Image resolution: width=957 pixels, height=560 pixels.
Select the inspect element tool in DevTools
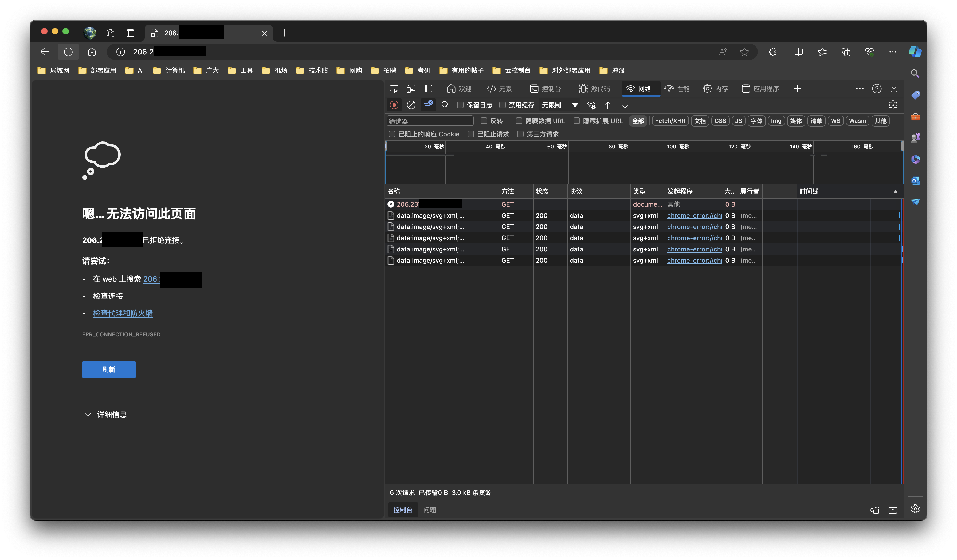coord(394,88)
